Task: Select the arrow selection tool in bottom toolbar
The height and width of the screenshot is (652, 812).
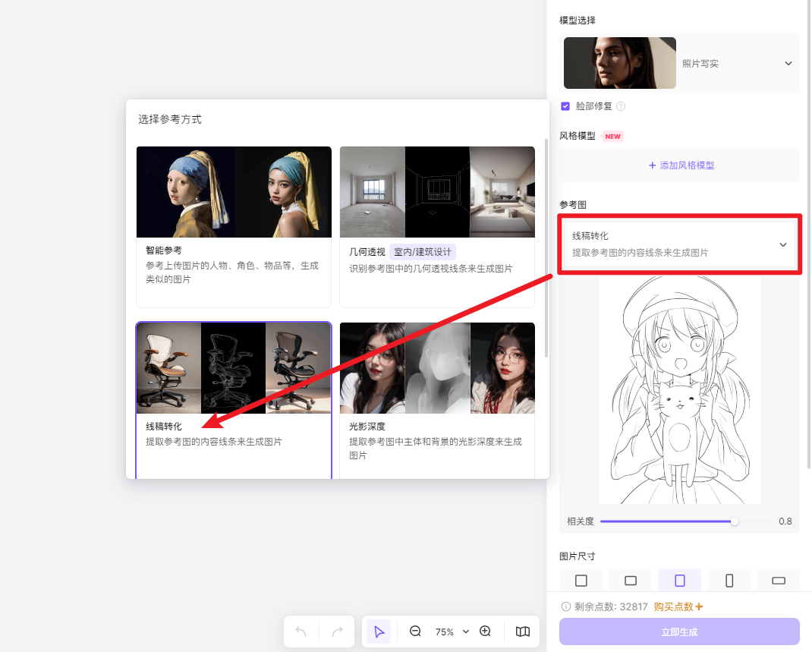Action: 379,631
